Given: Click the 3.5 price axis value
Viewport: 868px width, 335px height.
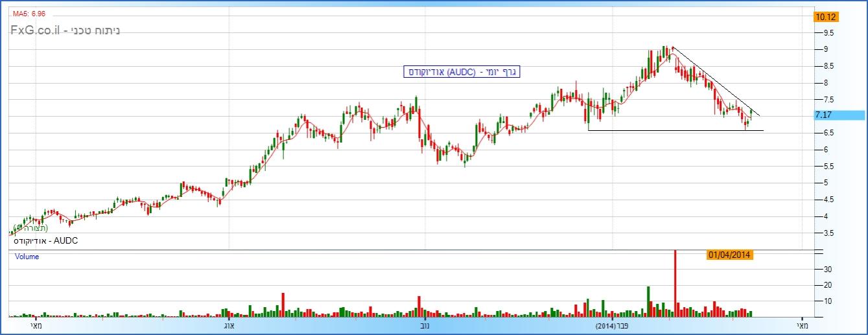Looking at the screenshot, I should pos(829,233).
